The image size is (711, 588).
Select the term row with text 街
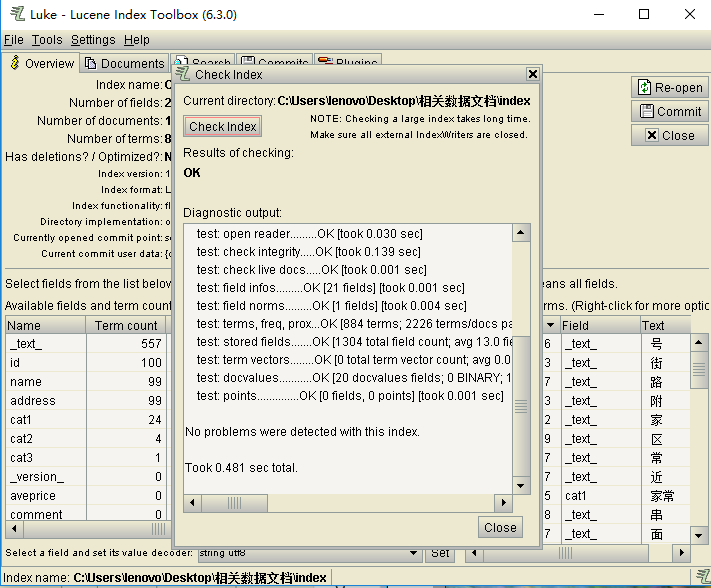(617, 363)
